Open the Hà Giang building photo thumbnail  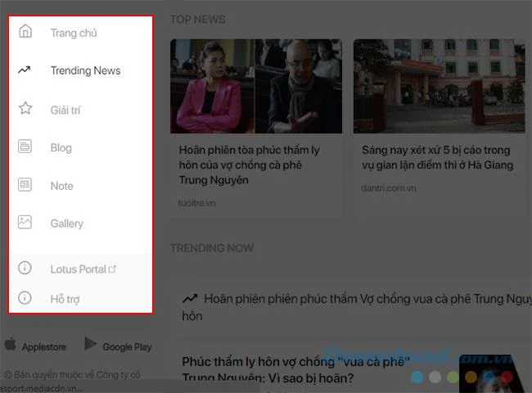click(x=439, y=86)
